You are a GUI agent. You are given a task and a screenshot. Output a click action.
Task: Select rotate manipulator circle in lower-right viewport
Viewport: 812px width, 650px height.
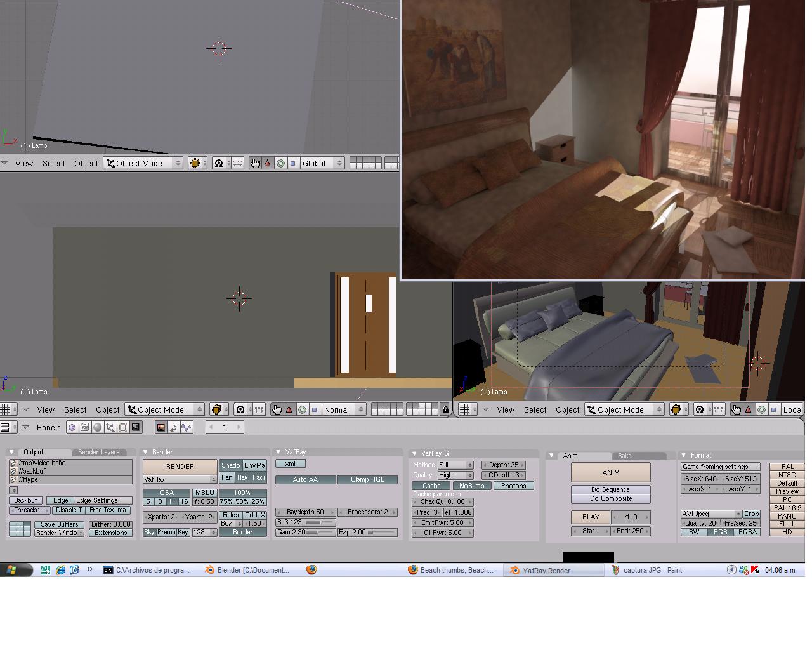click(x=761, y=409)
